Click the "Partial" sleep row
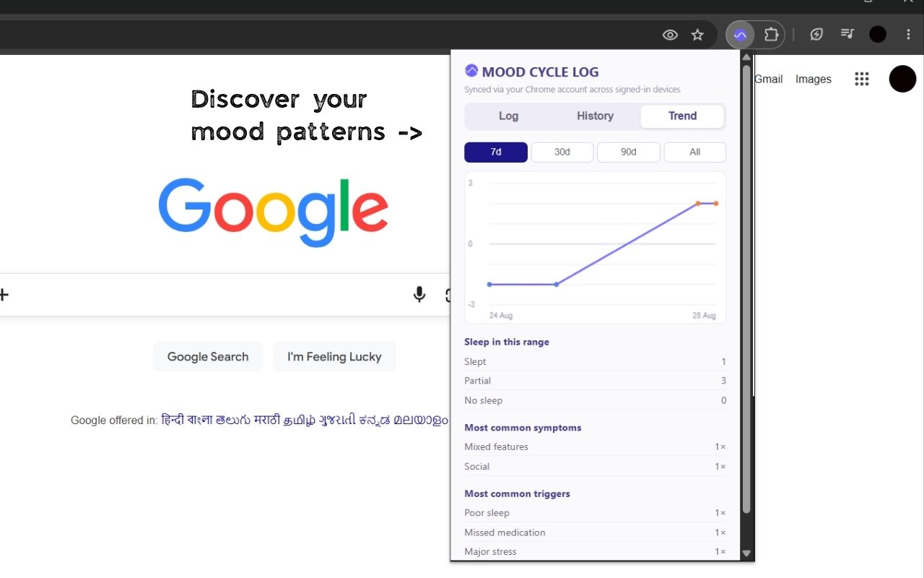 (596, 381)
